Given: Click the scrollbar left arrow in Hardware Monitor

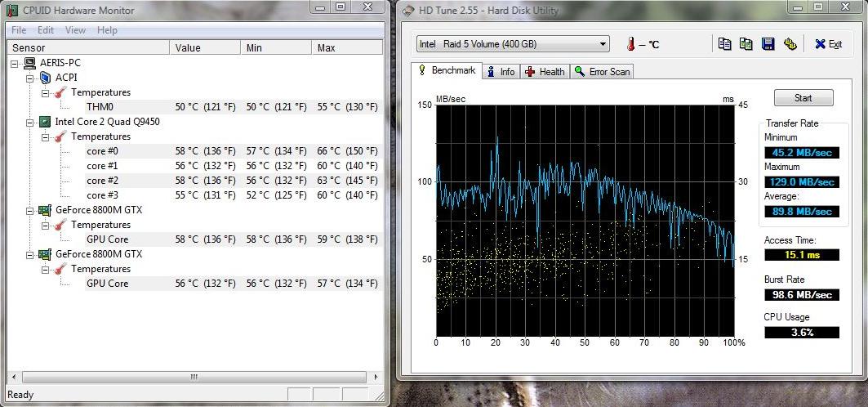Looking at the screenshot, I should (13, 377).
